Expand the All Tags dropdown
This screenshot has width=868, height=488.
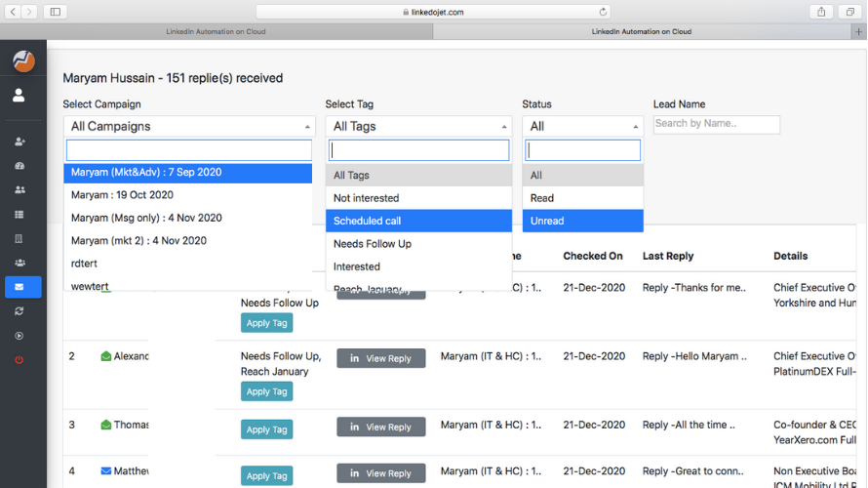[418, 126]
